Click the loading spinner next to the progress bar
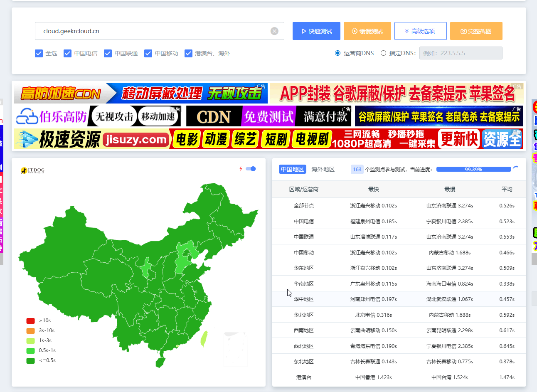This screenshot has width=537, height=392. [x=515, y=169]
